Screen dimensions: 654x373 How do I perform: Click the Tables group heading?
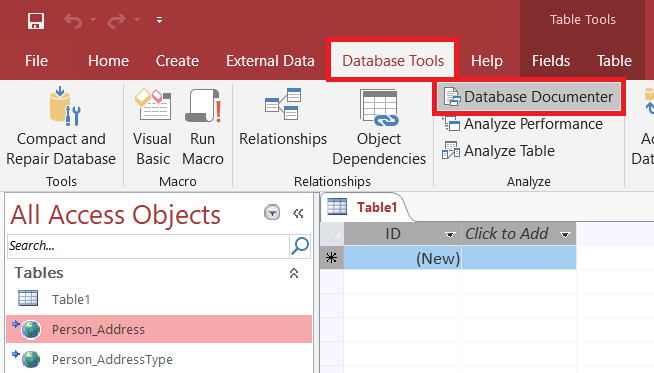pyautogui.click(x=39, y=273)
